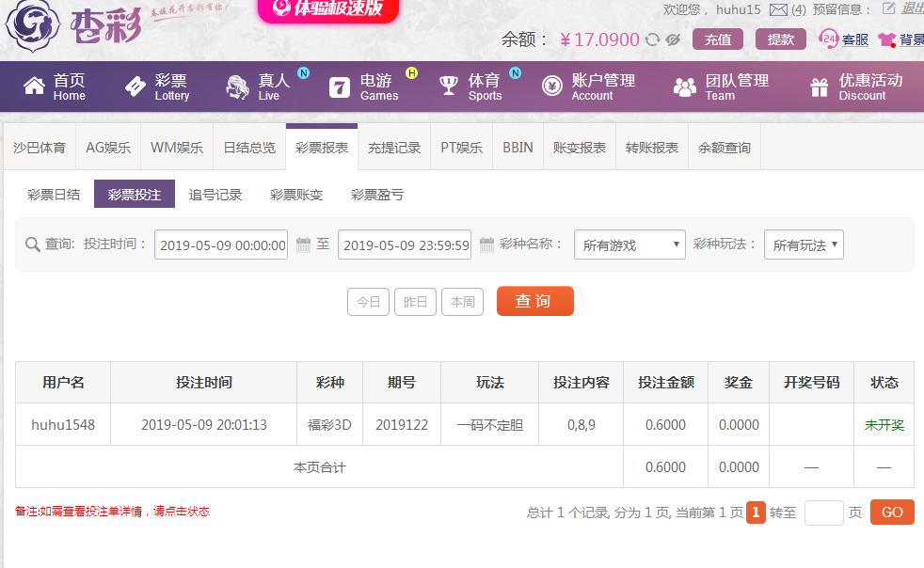Open calendar picker for end time

(x=486, y=245)
